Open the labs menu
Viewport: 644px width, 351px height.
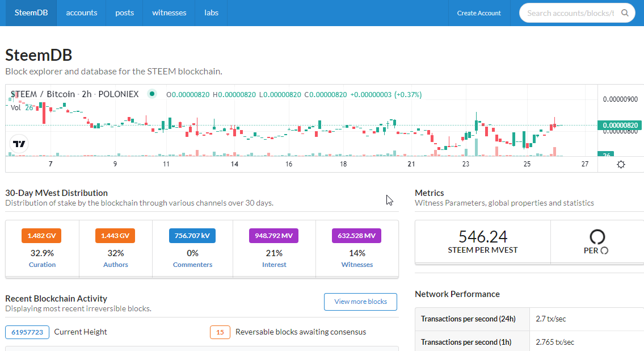tap(211, 12)
